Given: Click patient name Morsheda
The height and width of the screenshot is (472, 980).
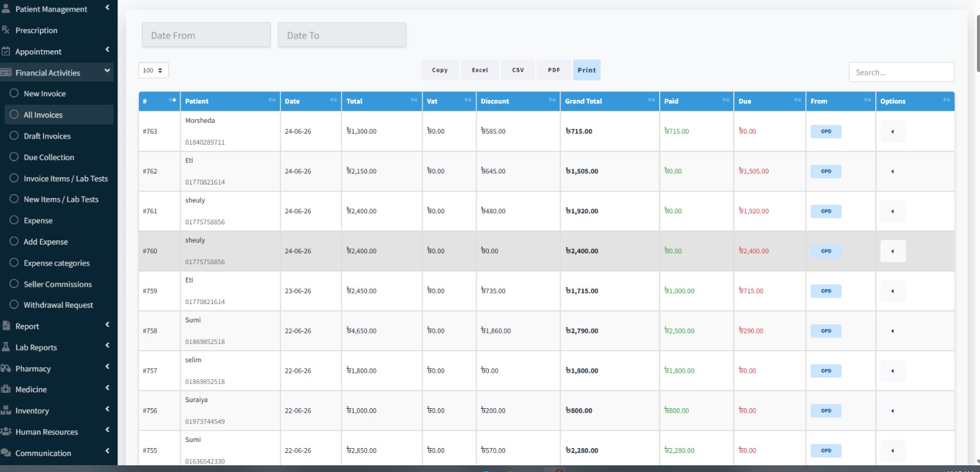Looking at the screenshot, I should click(200, 120).
